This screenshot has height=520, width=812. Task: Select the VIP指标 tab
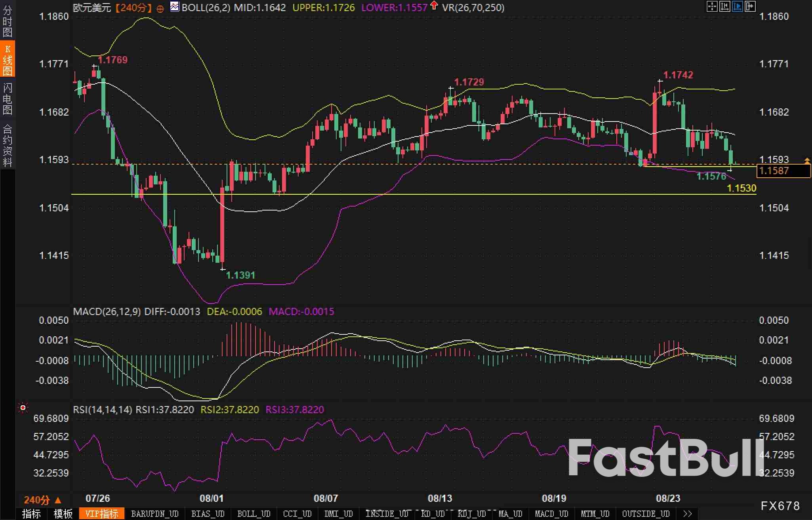pyautogui.click(x=102, y=514)
